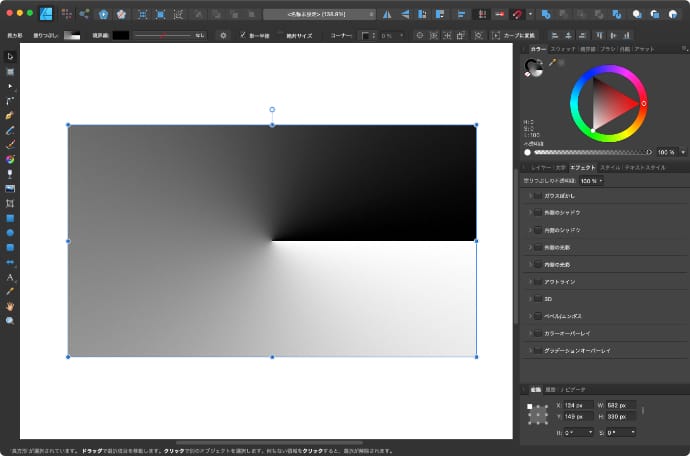Pick the eyedropper in the Color panel
Image resolution: width=690 pixels, height=456 pixels.
coord(551,62)
